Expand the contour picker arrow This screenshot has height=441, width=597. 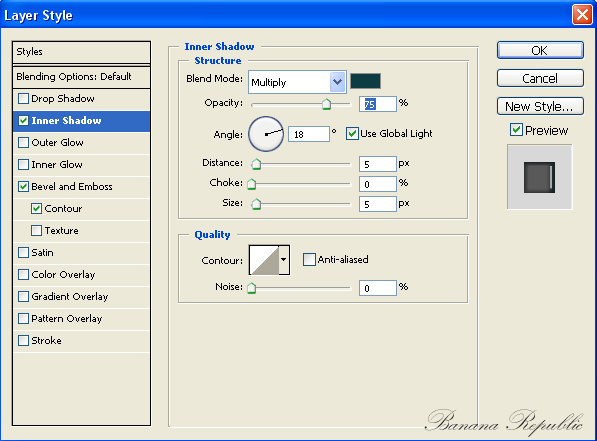click(284, 260)
